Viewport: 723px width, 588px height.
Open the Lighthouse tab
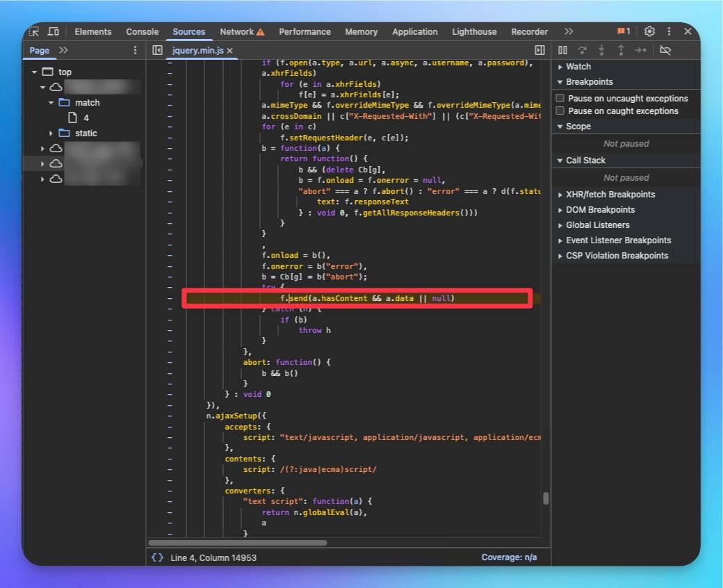pos(474,32)
